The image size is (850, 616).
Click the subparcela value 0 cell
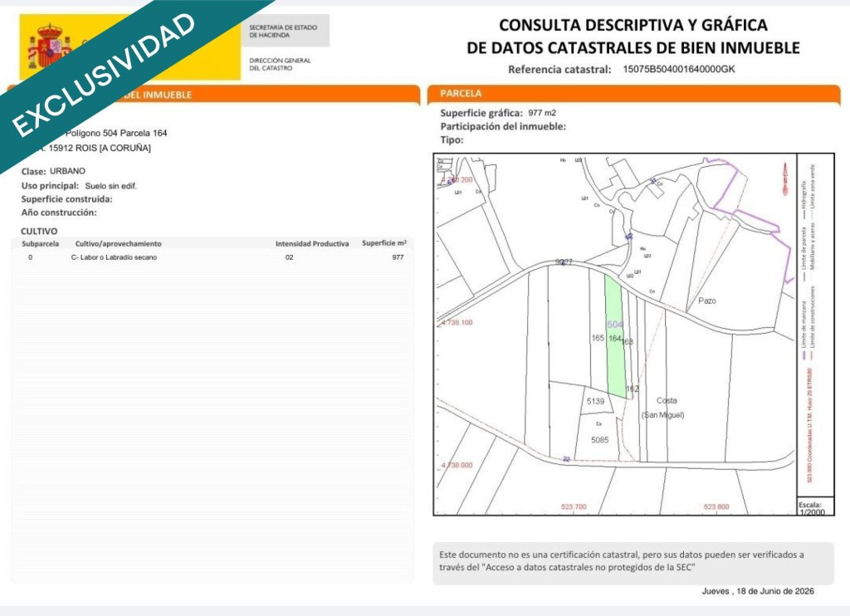(31, 257)
